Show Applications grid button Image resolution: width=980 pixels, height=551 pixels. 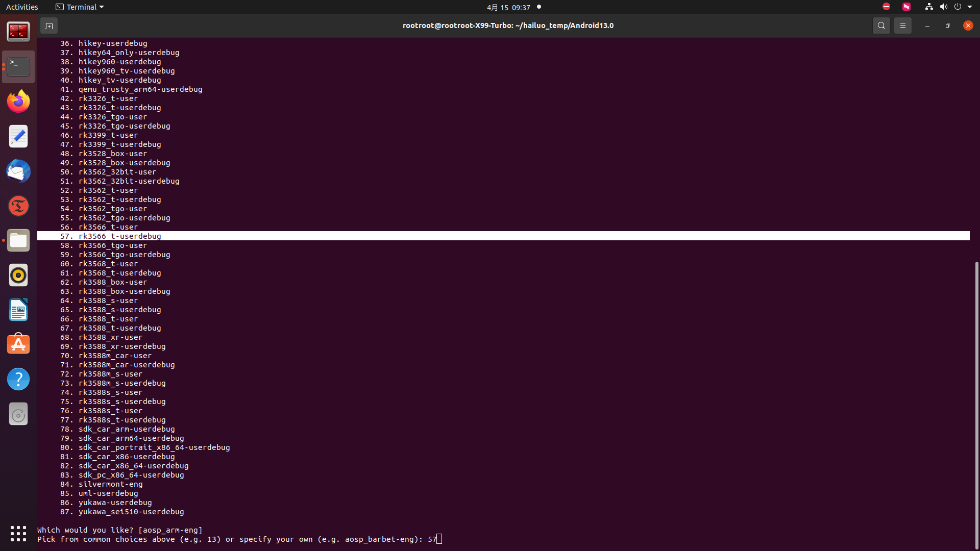18,534
